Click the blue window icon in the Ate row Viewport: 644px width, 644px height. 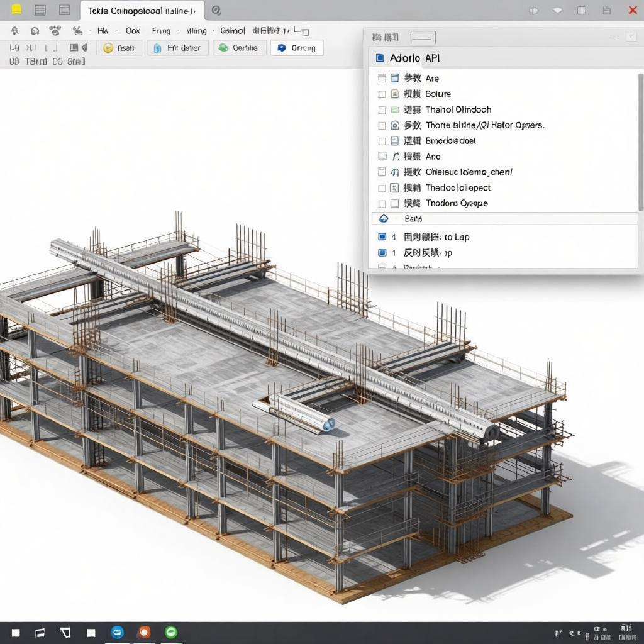395,78
